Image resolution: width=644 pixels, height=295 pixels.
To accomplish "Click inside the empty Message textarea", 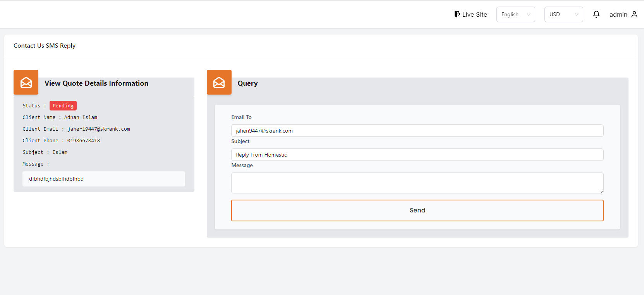I will click(417, 183).
